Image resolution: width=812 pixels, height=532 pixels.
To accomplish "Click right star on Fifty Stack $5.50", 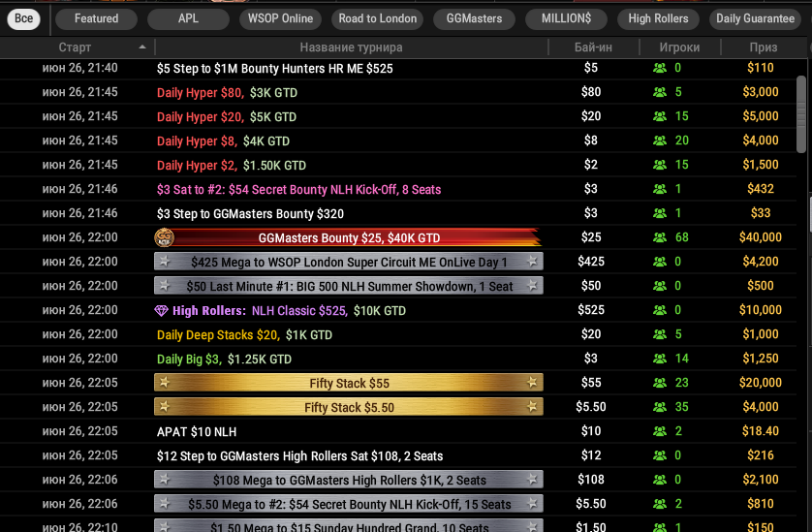I will click(x=532, y=407).
